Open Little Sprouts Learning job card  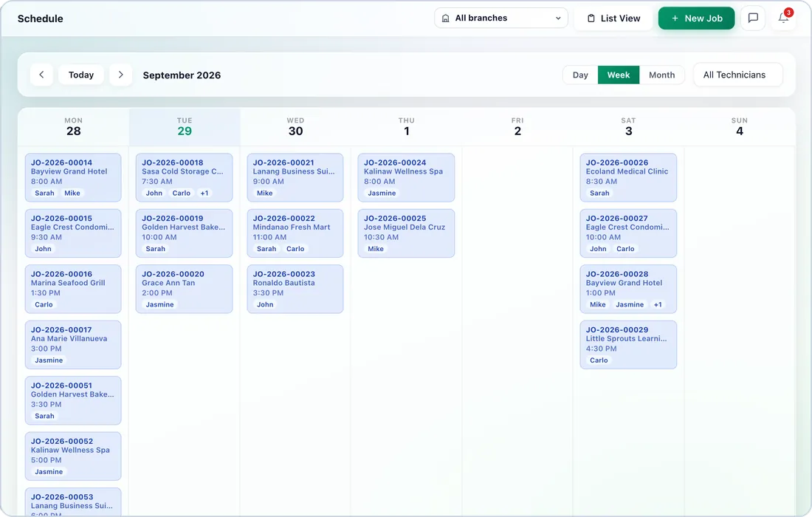pyautogui.click(x=628, y=344)
